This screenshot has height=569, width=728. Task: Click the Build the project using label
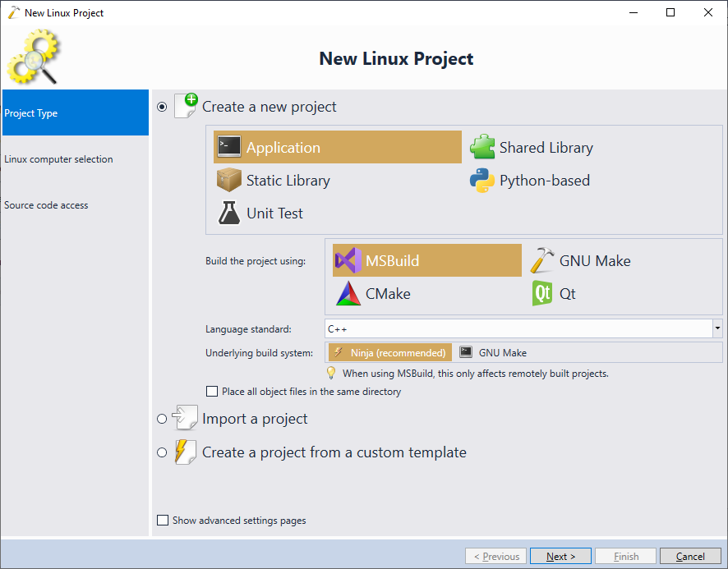[x=256, y=261]
